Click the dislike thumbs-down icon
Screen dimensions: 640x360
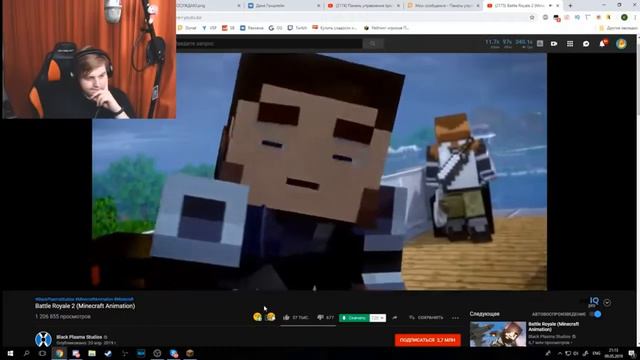point(320,317)
